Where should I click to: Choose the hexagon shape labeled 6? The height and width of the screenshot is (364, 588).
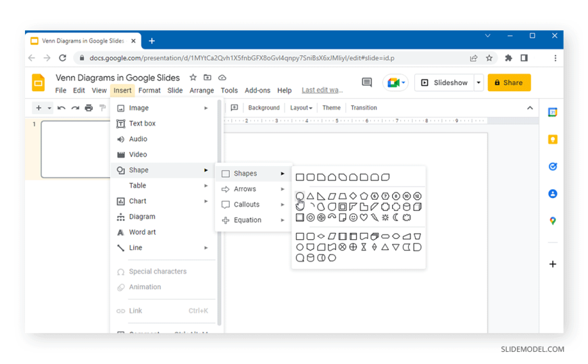pyautogui.click(x=374, y=196)
